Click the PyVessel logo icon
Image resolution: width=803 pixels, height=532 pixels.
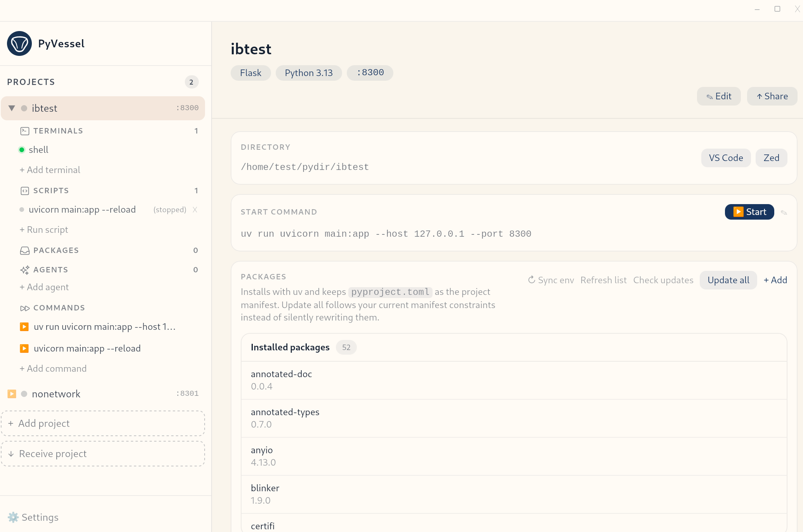(19, 43)
